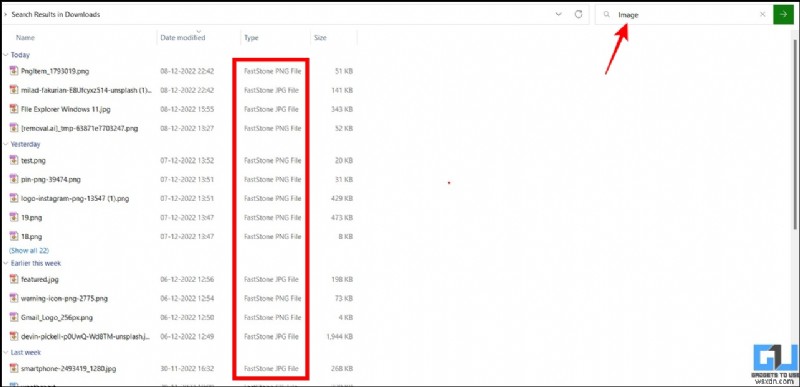Sort by the Type column header
Screen dimensions: 800x387
tap(251, 38)
